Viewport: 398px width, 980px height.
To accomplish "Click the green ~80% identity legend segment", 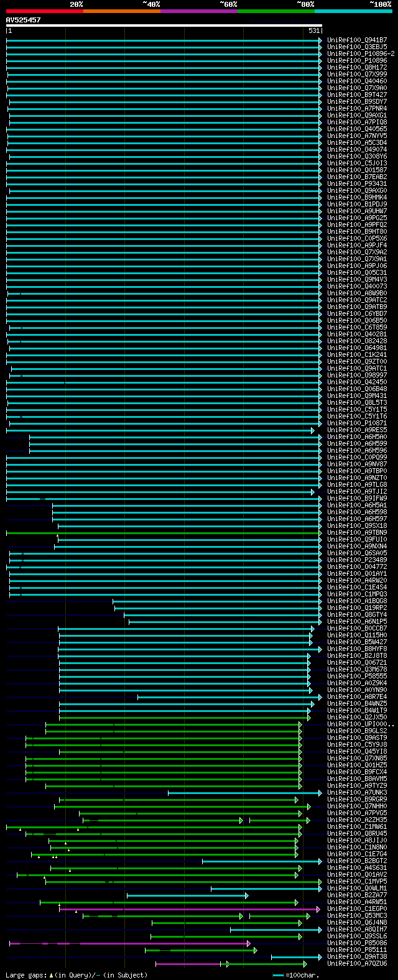I will point(276,11).
